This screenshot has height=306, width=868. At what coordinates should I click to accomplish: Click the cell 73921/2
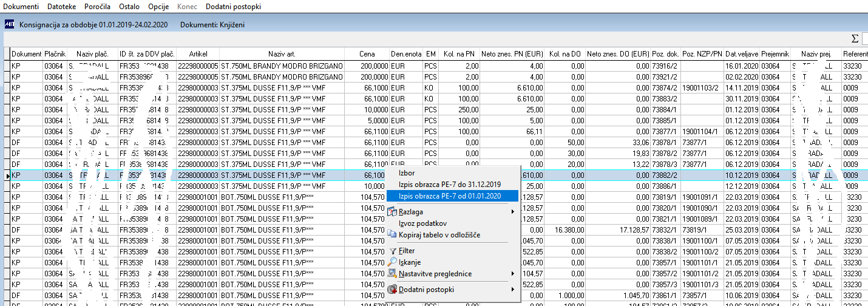pos(665,76)
